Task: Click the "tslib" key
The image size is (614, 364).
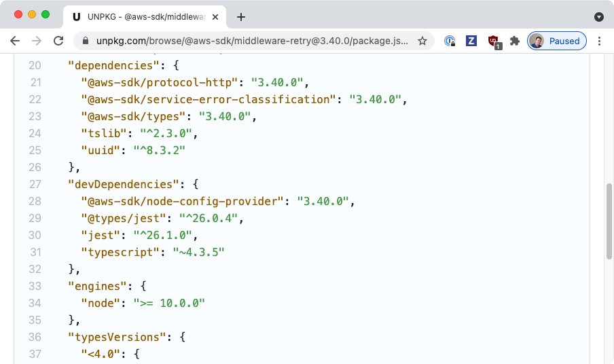Action: pos(104,134)
